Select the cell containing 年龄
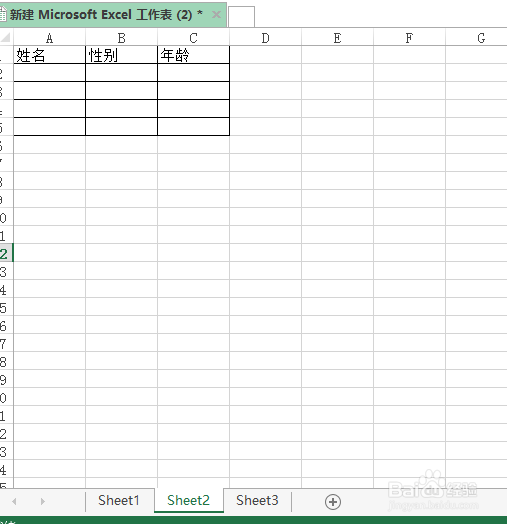Viewport: 507px width, 524px height. [193, 55]
